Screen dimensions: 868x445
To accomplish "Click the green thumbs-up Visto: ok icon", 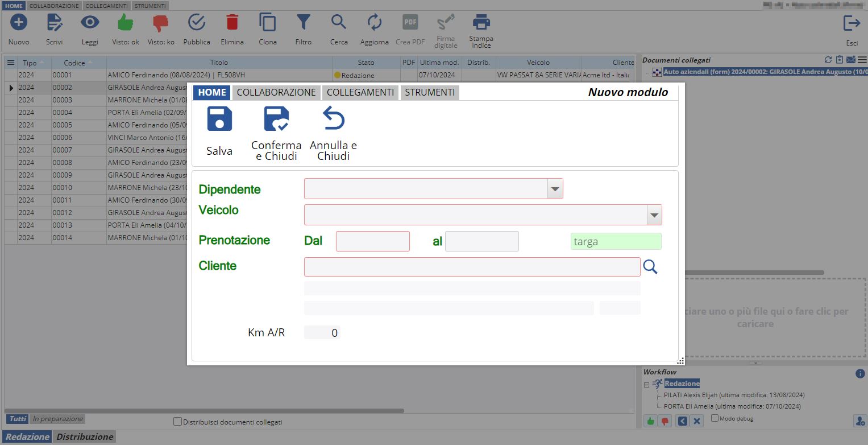I will [x=125, y=23].
